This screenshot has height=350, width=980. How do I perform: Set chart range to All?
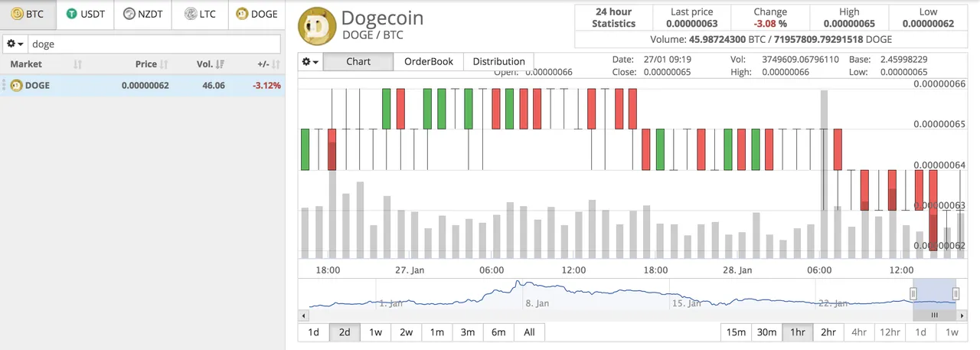click(529, 332)
